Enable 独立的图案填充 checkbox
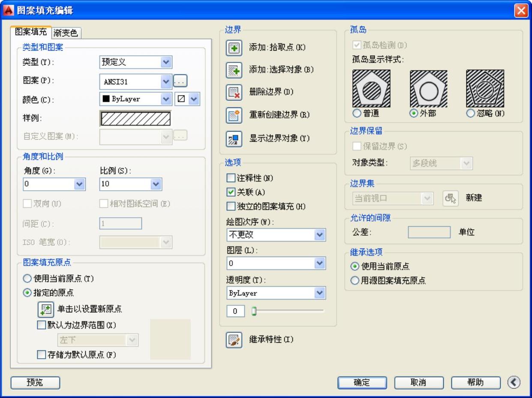 click(231, 206)
